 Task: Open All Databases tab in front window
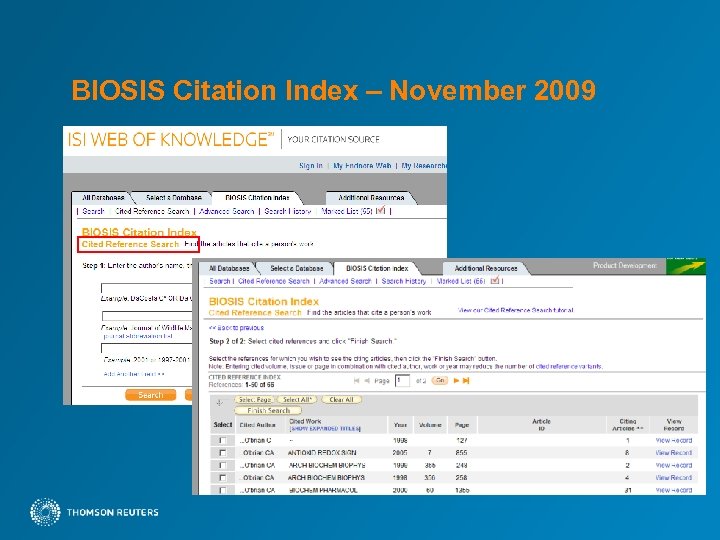(229, 268)
